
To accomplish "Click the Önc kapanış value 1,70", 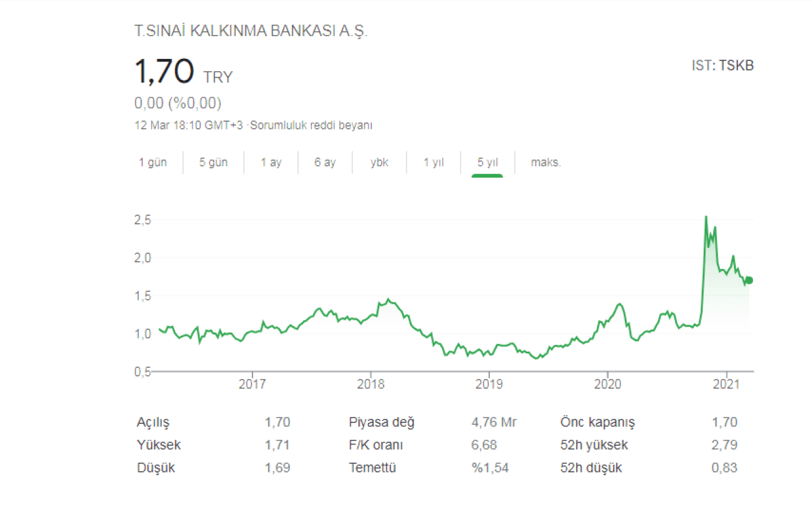I will [x=725, y=422].
